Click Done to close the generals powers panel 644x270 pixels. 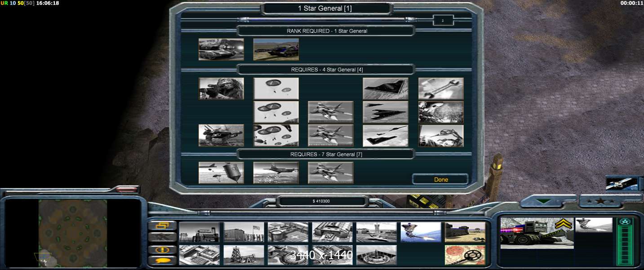point(440,180)
